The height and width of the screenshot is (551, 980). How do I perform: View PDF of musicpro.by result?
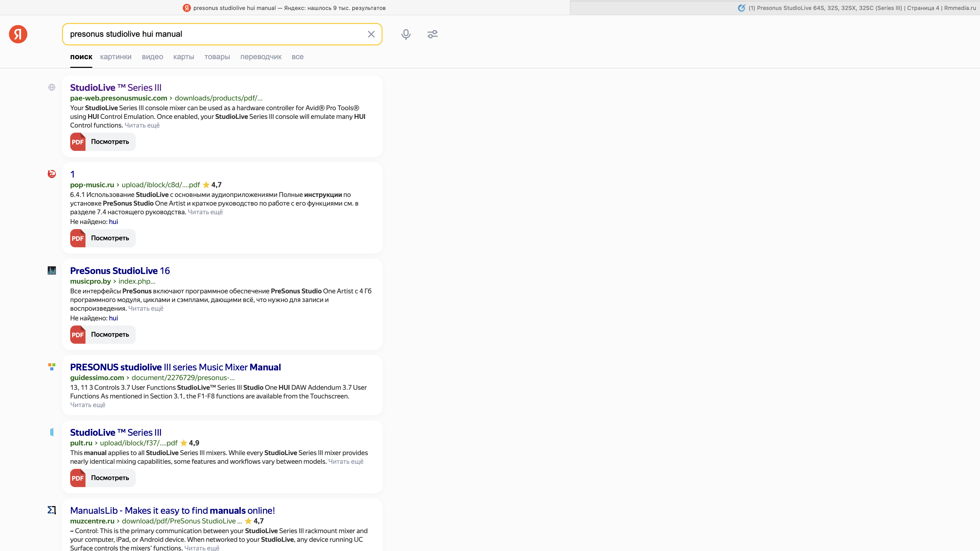point(103,335)
